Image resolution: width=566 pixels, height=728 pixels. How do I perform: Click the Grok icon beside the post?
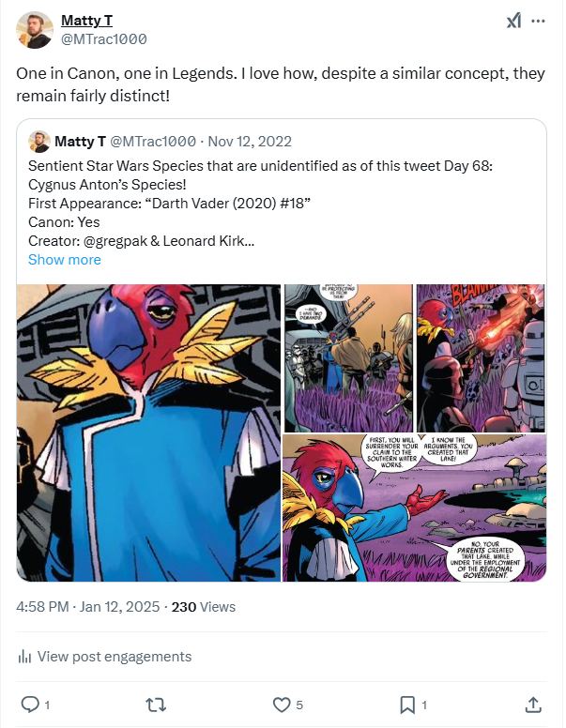(513, 22)
